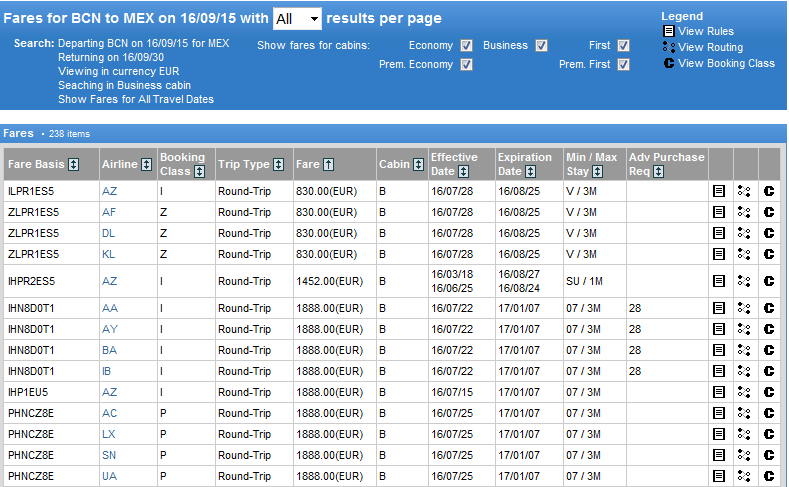Uncheck the Economy cabin checkbox
The width and height of the screenshot is (789, 487).
[x=466, y=46]
